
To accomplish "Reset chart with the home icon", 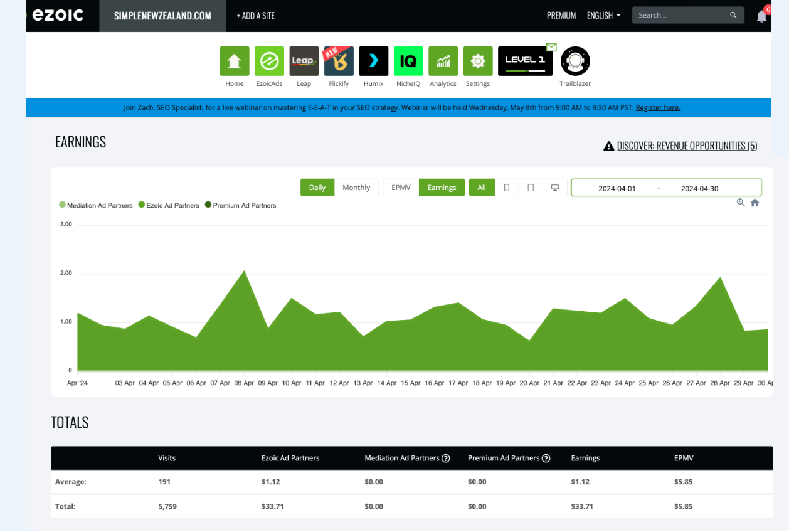I will click(755, 203).
